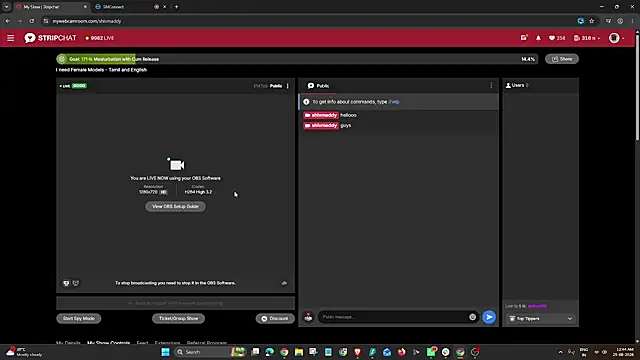Screen dimensions: 640x360
Task: Click the blue send message button
Action: (x=489, y=317)
